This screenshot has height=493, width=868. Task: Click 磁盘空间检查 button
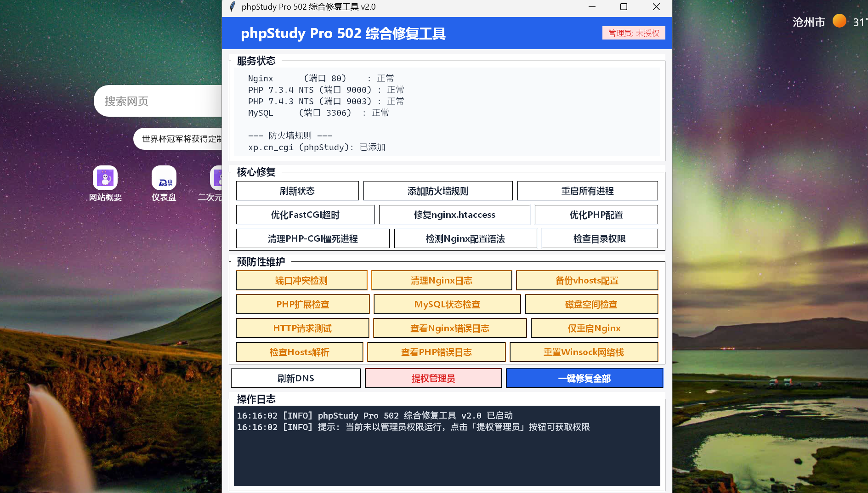[x=591, y=304]
